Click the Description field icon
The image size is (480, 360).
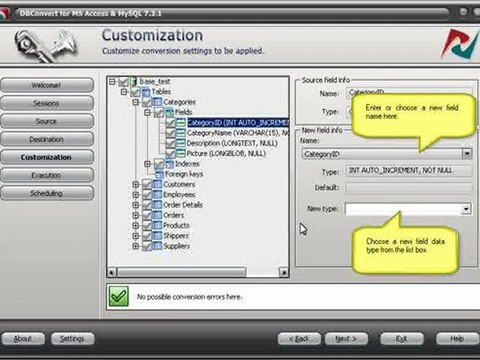181,143
